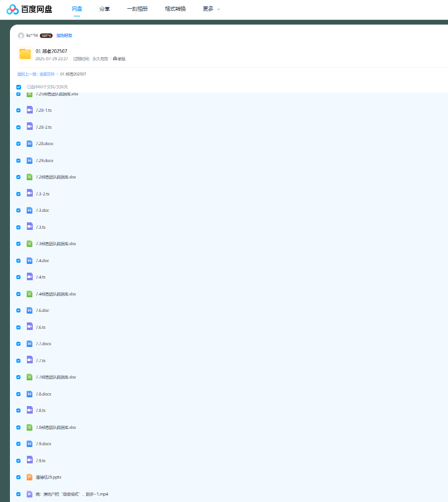
Task: Click the yellow folder icon for 01 邢者202507
Action: coord(25,54)
